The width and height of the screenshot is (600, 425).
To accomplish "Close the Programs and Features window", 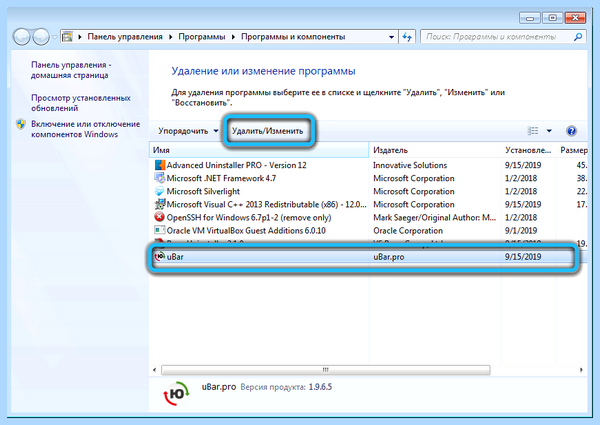I will pos(575,18).
